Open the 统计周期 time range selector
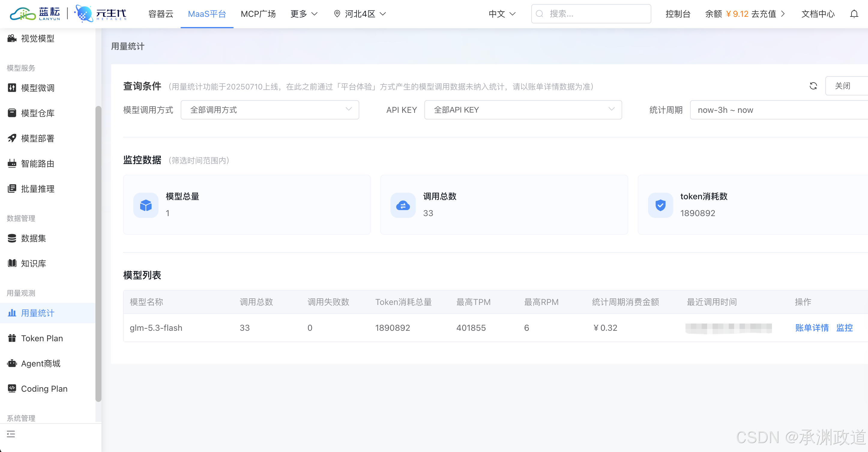The width and height of the screenshot is (868, 452). point(779,110)
